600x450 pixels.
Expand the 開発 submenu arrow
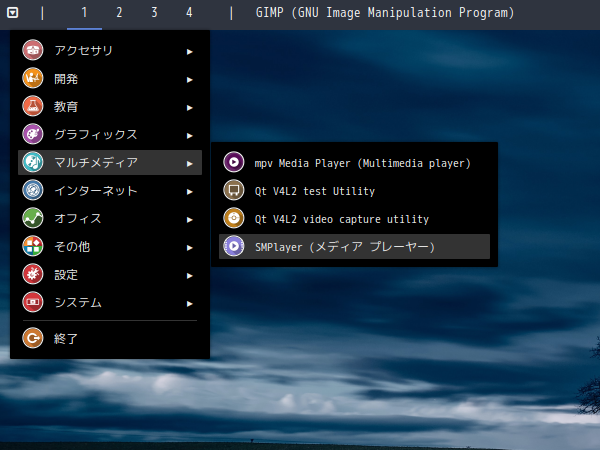(x=189, y=80)
